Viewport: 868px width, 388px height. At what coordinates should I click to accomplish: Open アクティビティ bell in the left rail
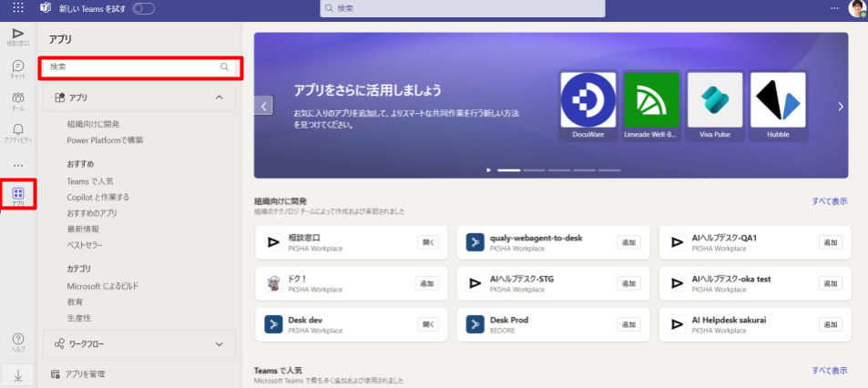[x=17, y=133]
